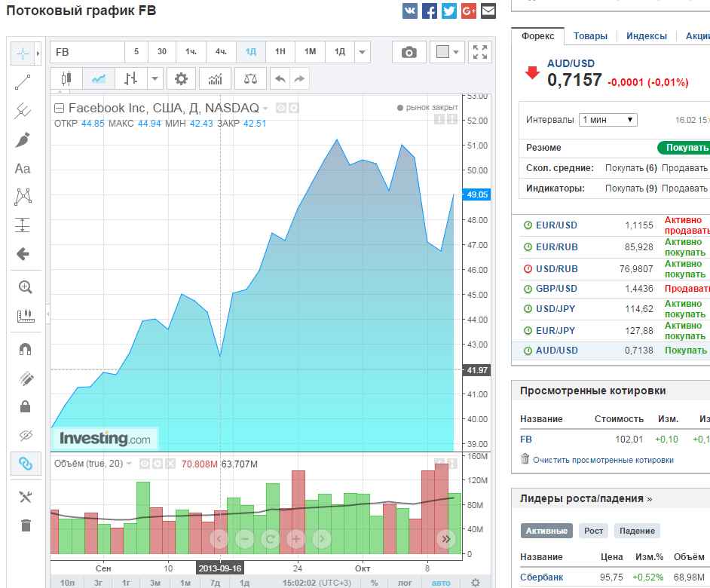Click the FB symbol input field
Viewport: 710px width, 588px height.
87,52
